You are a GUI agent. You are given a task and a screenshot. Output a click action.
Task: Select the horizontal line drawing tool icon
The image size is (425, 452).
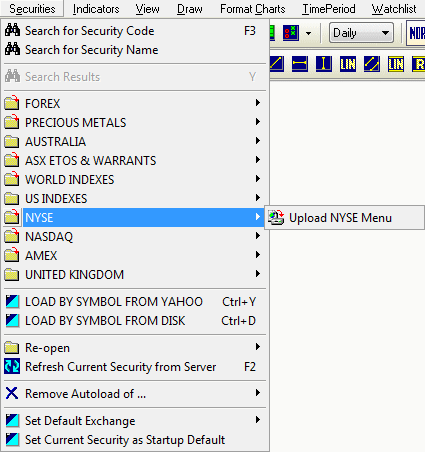(299, 64)
